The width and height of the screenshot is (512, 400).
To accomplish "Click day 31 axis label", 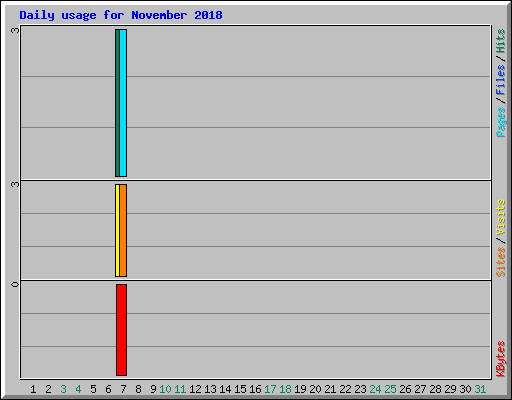I will point(480,389).
